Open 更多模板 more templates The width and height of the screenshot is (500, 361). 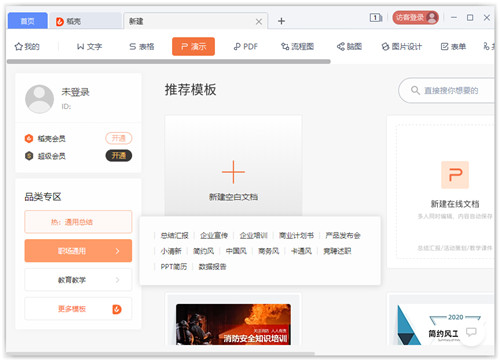tap(78, 309)
